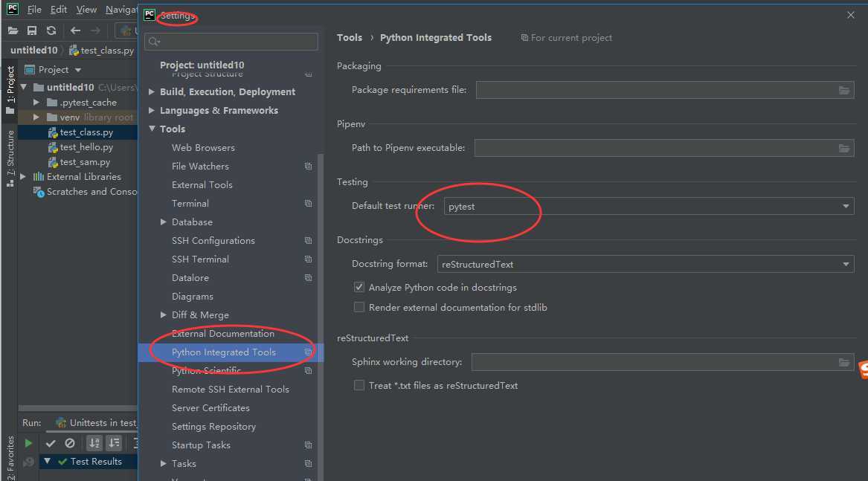Open the 2: Favorites side tool window
This screenshot has width=868, height=481.
10,458
